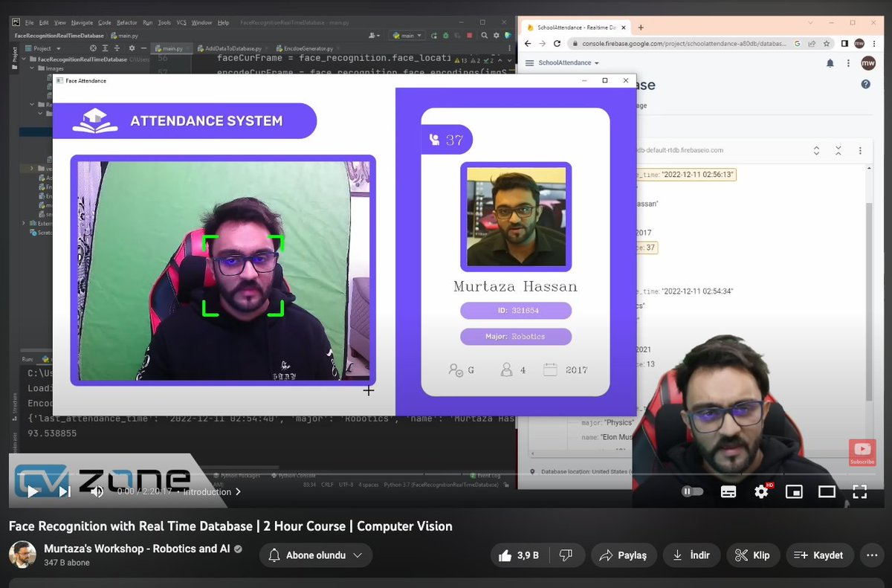Switch to miniplayer mode

pos(795,491)
